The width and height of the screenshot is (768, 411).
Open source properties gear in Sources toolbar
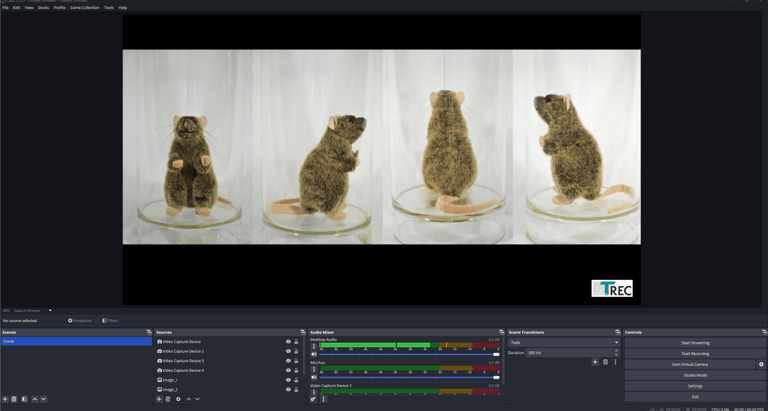[178, 399]
